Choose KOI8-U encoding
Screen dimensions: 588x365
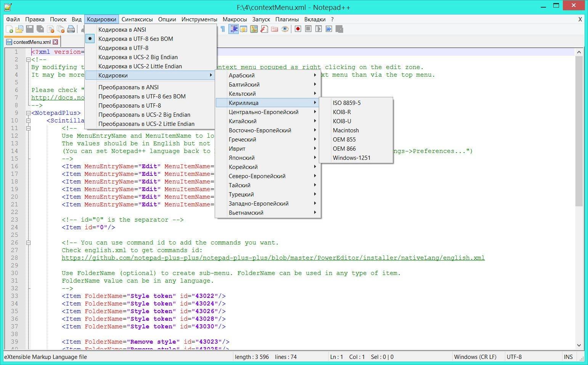[356, 121]
